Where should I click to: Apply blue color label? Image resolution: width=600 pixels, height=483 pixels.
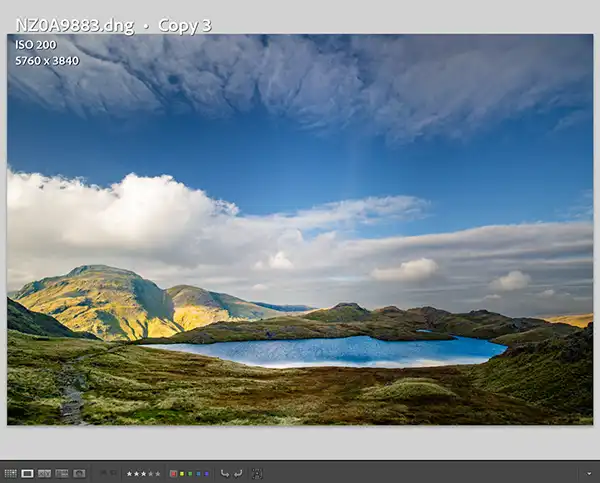[x=198, y=474]
